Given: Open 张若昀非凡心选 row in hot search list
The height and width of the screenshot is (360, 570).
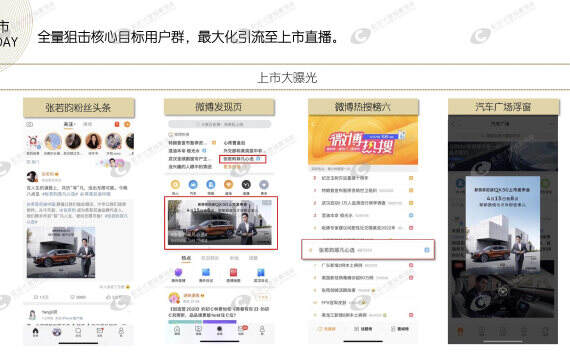Looking at the screenshot, I should tap(368, 250).
